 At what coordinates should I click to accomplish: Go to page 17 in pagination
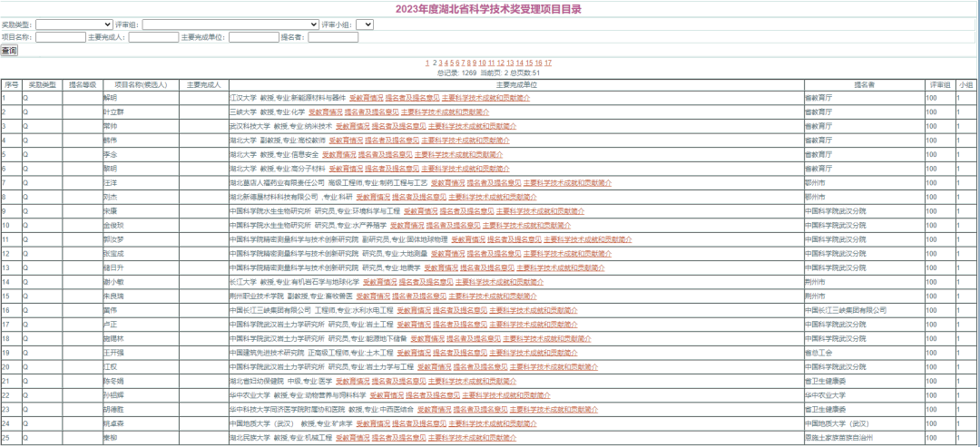tap(547, 63)
